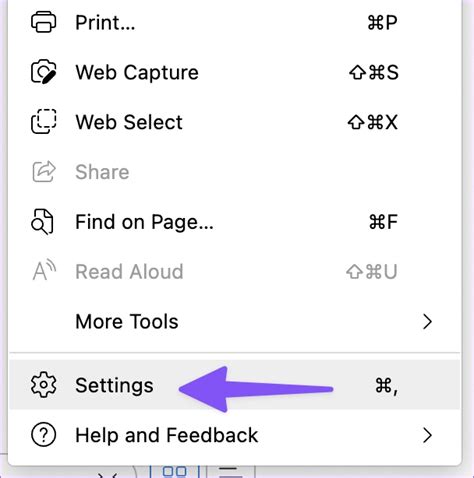Click the Web Capture camera icon
Viewport: 474px width, 478px height.
point(44,71)
